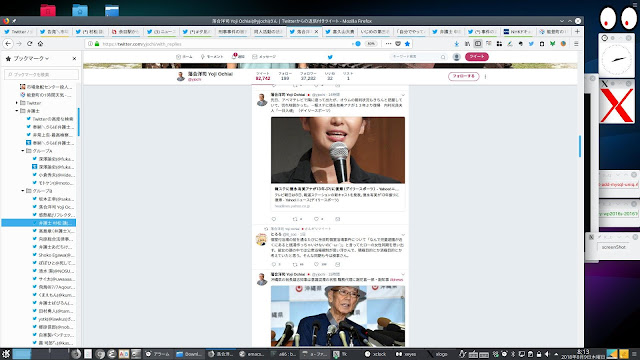The height and width of the screenshot is (360, 640).
Task: Save page with the Pocket icon
Action: pos(398,44)
